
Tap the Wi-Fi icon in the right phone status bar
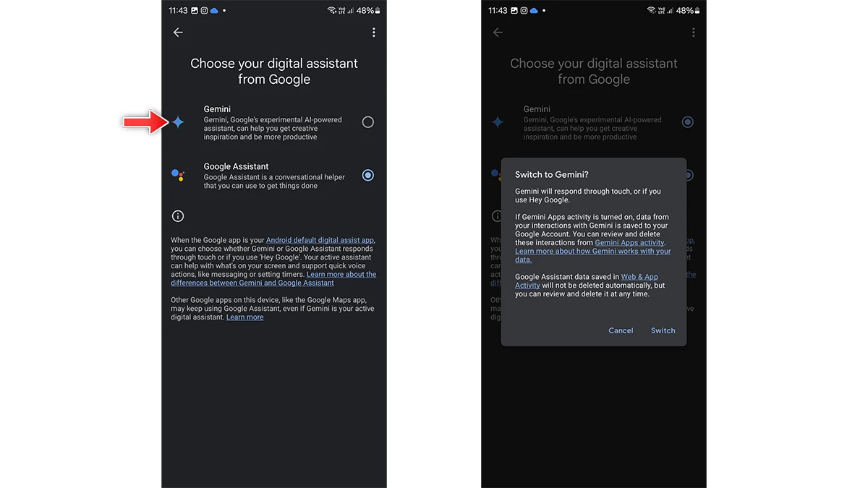(x=652, y=11)
